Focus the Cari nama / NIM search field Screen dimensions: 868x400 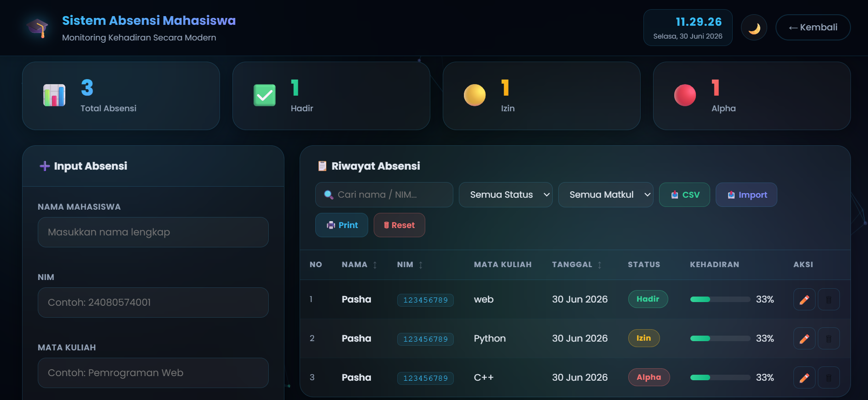[x=384, y=195]
